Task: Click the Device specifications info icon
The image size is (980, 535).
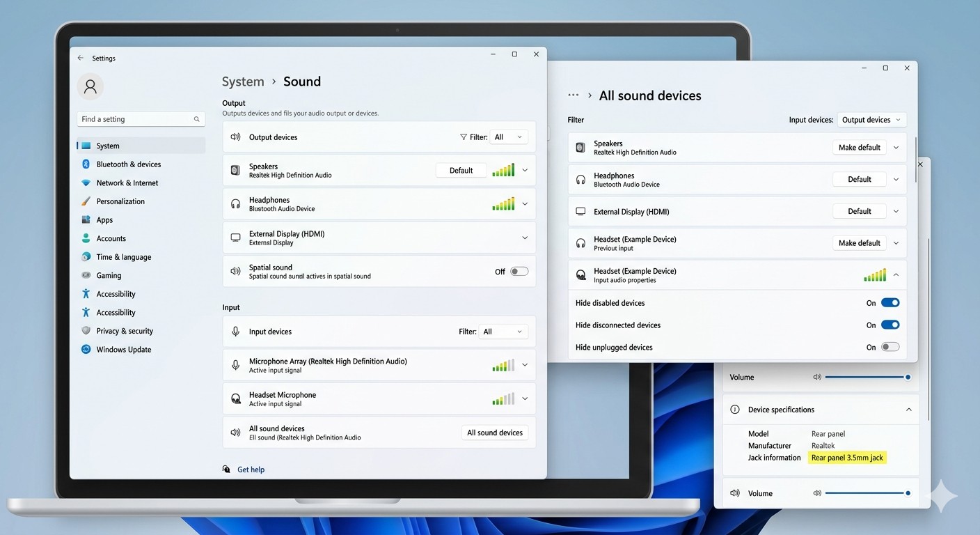Action: [734, 410]
